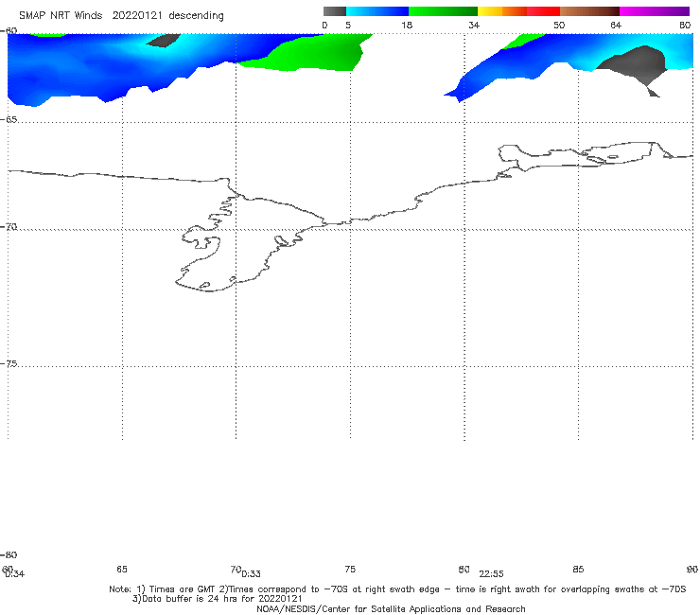Click the color bar label "5"

click(348, 26)
